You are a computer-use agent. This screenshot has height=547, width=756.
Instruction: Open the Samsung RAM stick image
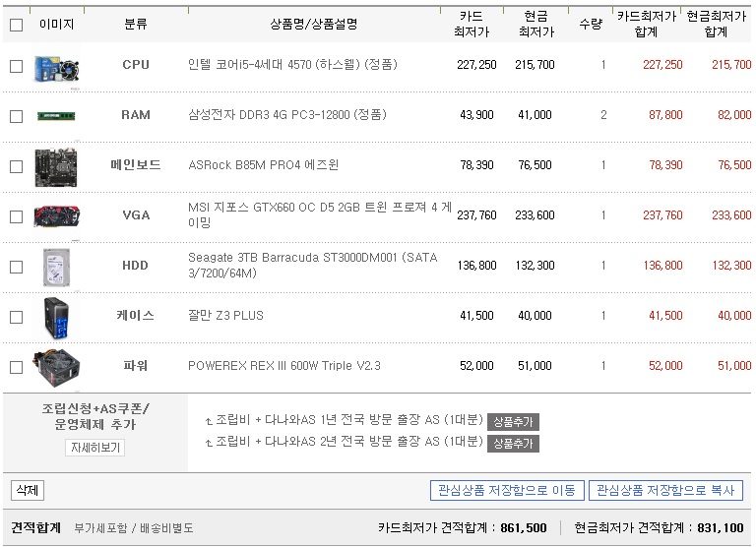click(x=56, y=116)
